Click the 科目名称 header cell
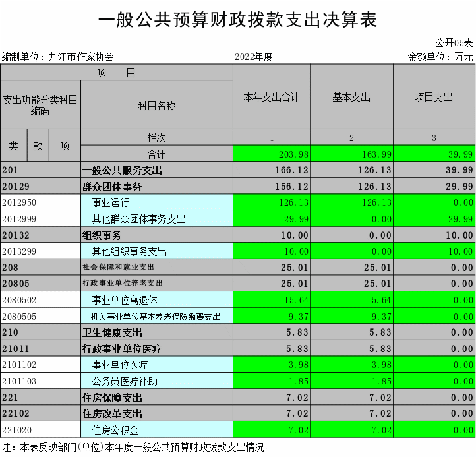The width and height of the screenshot is (476, 457). pos(156,106)
